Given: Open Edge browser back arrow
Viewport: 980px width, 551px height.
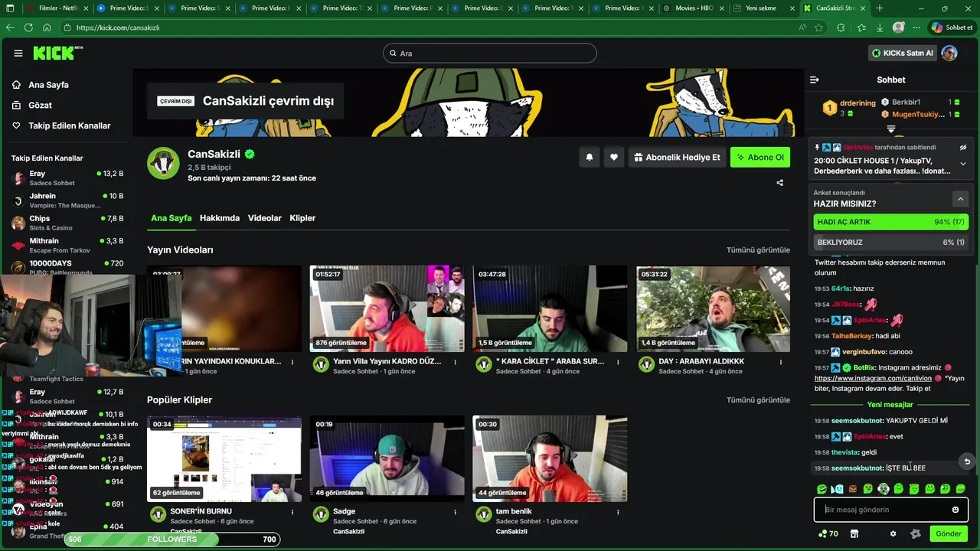Looking at the screenshot, I should point(10,27).
